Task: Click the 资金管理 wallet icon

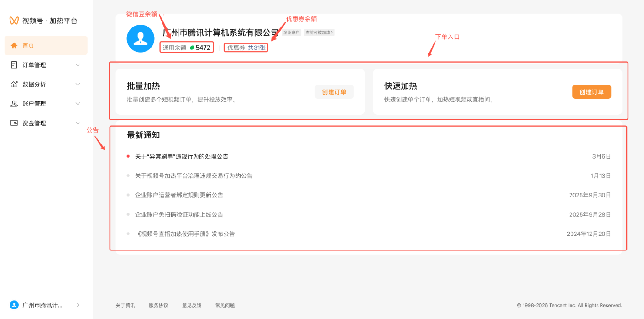Action: pyautogui.click(x=14, y=123)
